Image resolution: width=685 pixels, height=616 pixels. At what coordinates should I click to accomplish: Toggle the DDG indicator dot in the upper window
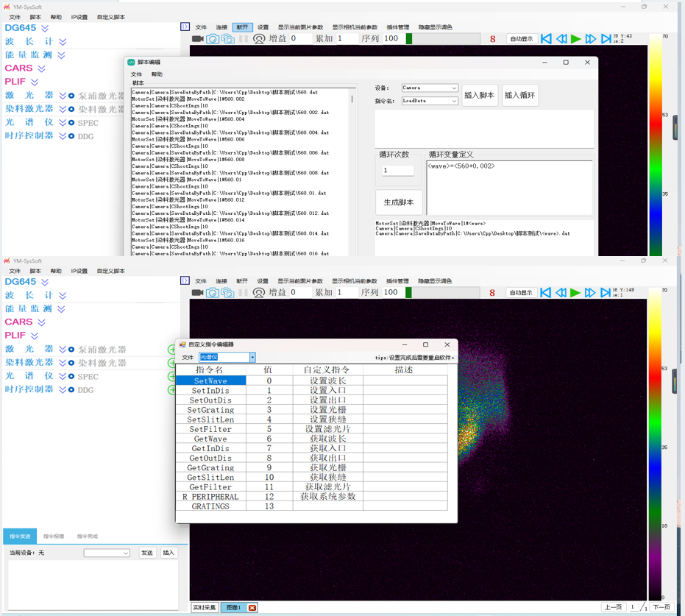click(x=71, y=136)
